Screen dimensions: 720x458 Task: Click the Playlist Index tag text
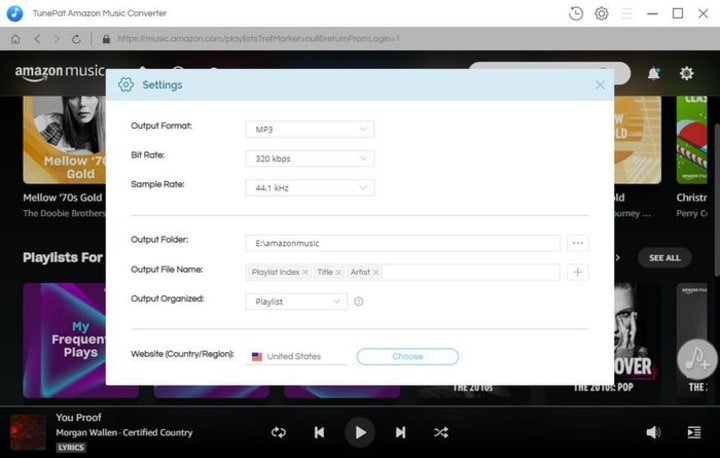tap(276, 272)
